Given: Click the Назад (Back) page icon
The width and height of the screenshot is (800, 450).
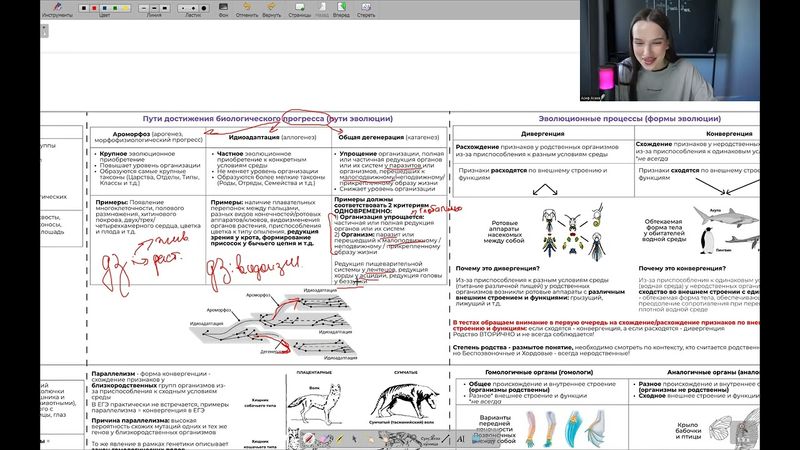Looking at the screenshot, I should tap(322, 7).
